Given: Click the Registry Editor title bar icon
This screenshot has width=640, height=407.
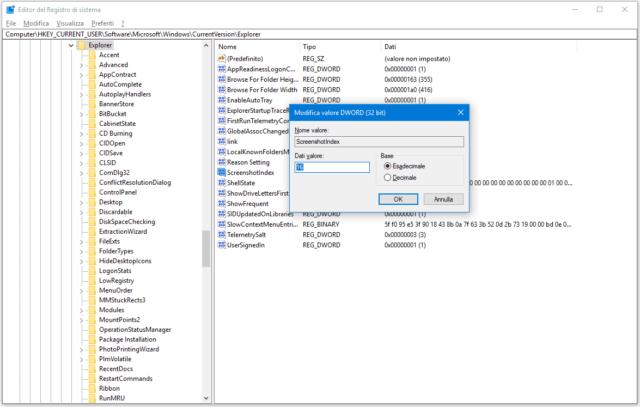Looking at the screenshot, I should (x=9, y=9).
